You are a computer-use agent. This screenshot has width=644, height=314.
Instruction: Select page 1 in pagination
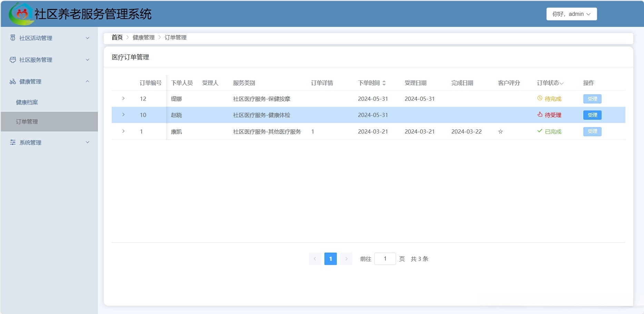(331, 259)
